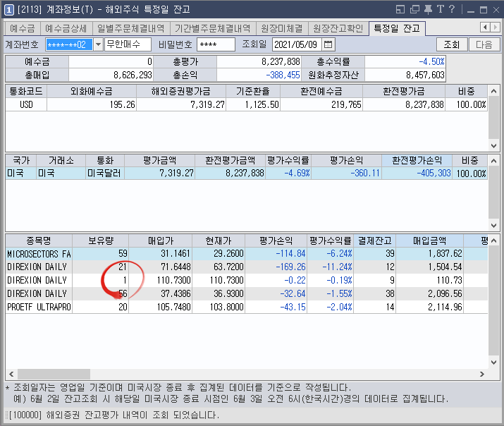Click the window number 1 badge icon
The height and width of the screenshot is (426, 504).
(9, 10)
